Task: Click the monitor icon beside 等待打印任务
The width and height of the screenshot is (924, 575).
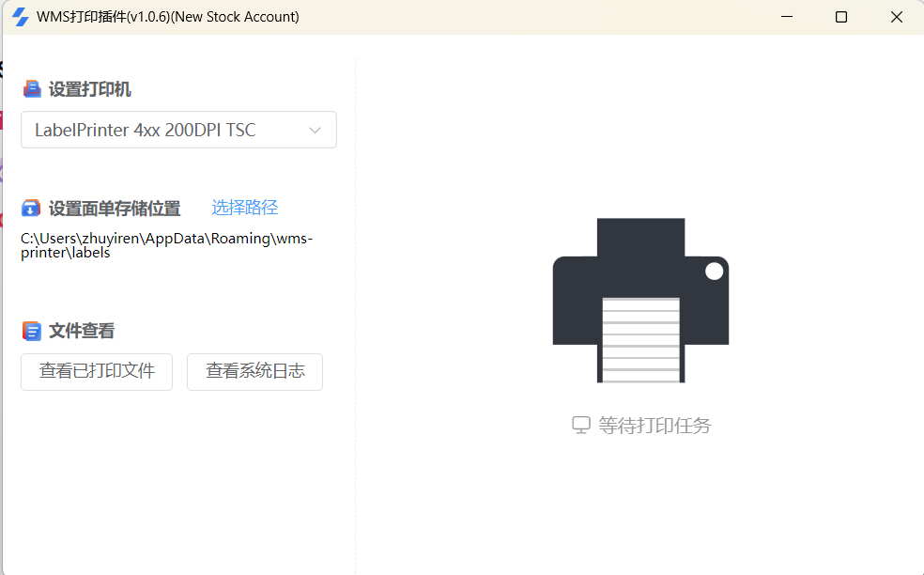Action: point(581,426)
